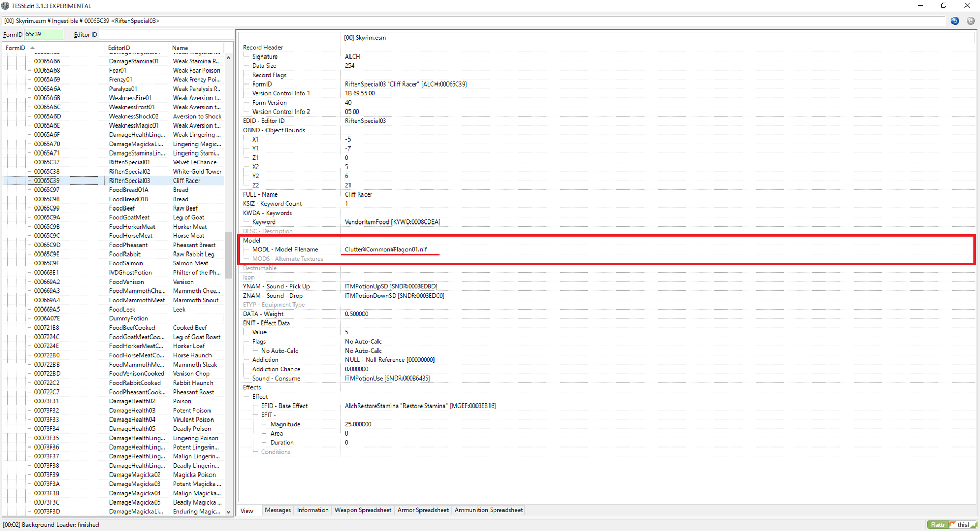The height and width of the screenshot is (531, 980).
Task: Open the Messages tab
Action: tap(278, 510)
